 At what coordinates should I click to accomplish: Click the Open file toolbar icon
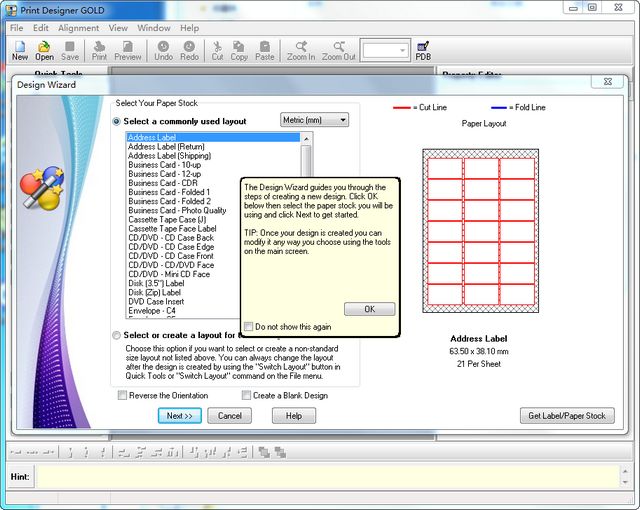45,50
